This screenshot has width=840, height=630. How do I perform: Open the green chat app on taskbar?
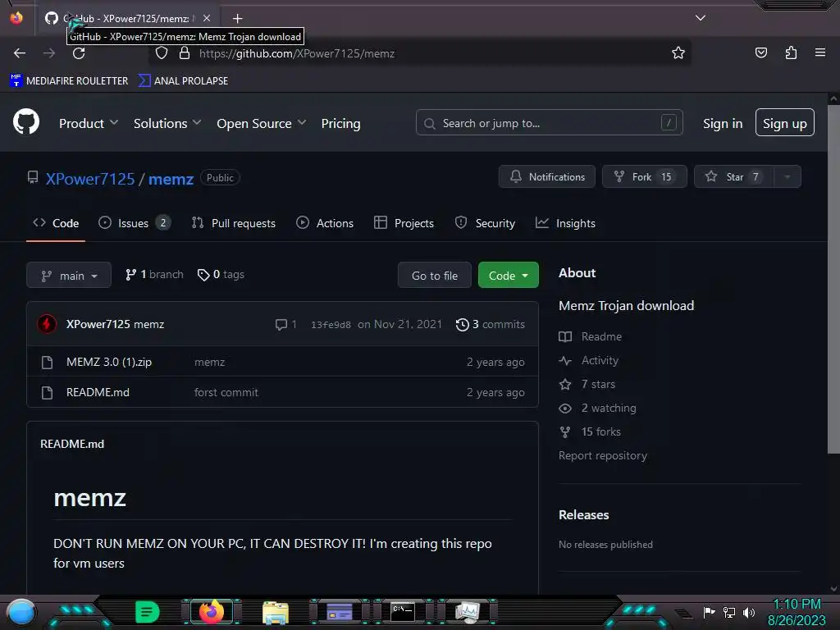[x=147, y=612]
